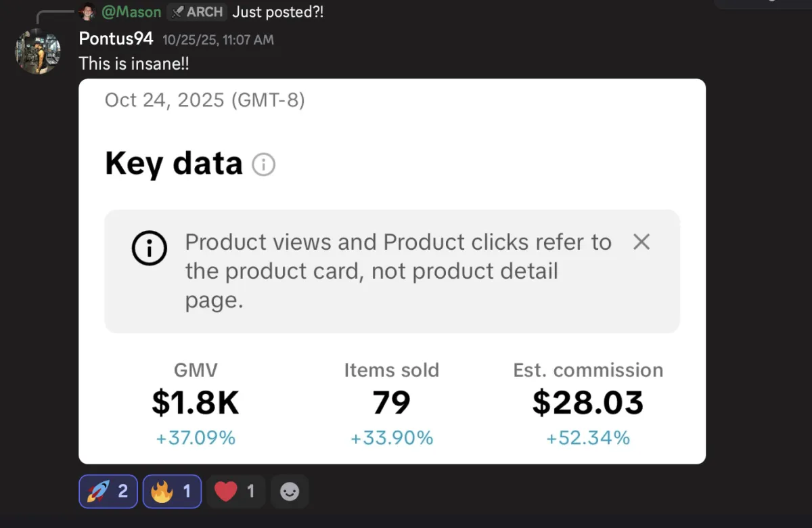
Task: Click the circled info icon in notice
Action: coord(149,249)
